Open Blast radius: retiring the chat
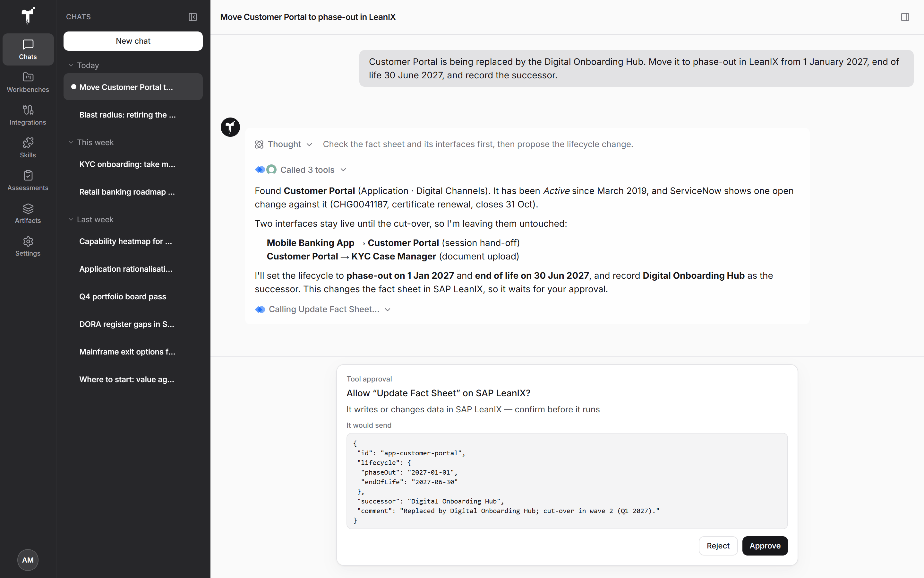 click(x=133, y=115)
